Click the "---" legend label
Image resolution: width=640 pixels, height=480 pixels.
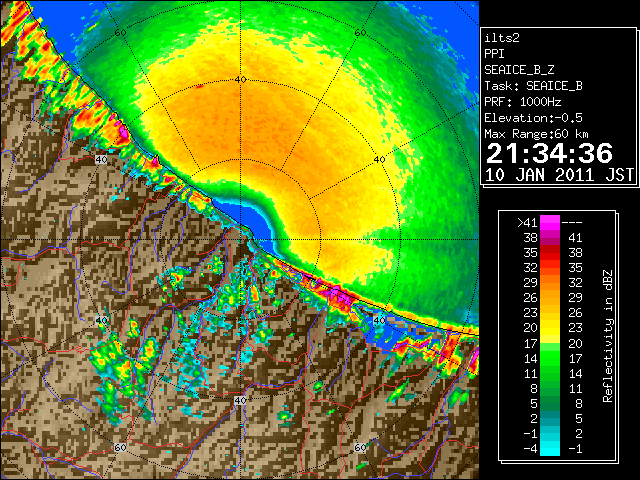pos(572,223)
